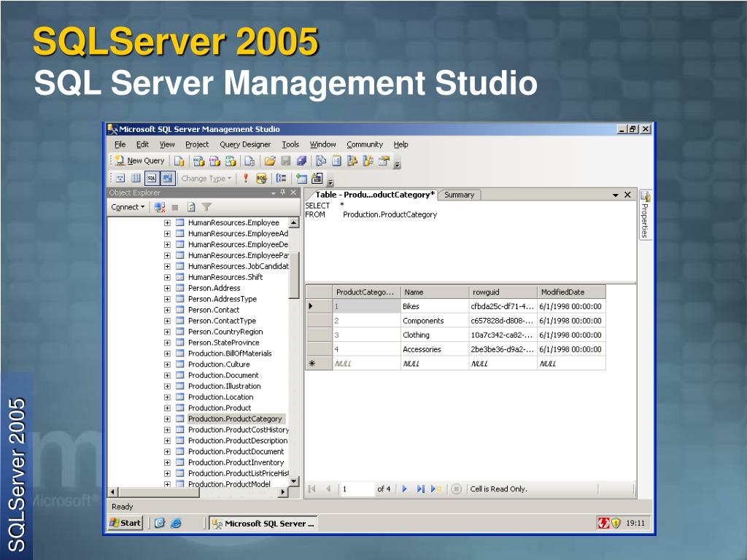This screenshot has width=747, height=560.
Task: Open the collapsed Properties side tab
Action: click(x=645, y=215)
